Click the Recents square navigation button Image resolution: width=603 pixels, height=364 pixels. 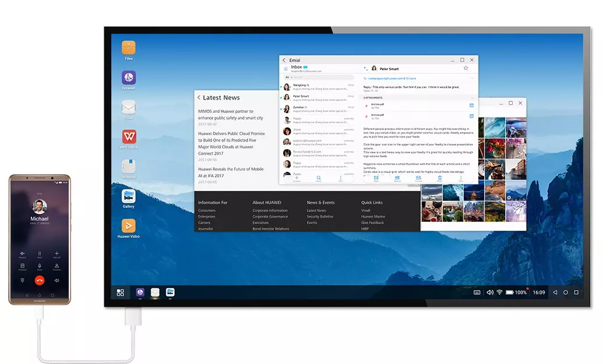click(576, 292)
